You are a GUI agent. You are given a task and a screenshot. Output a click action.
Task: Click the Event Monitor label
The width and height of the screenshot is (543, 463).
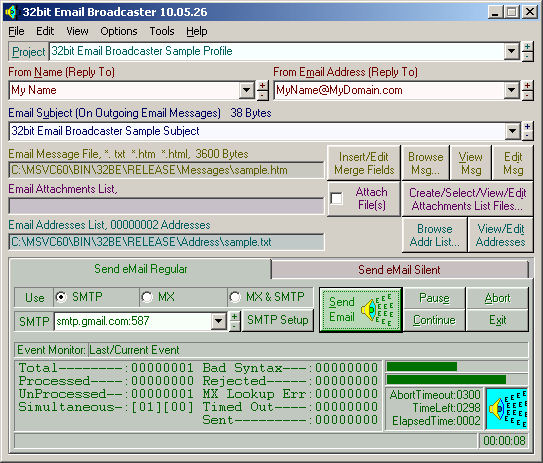coord(51,350)
